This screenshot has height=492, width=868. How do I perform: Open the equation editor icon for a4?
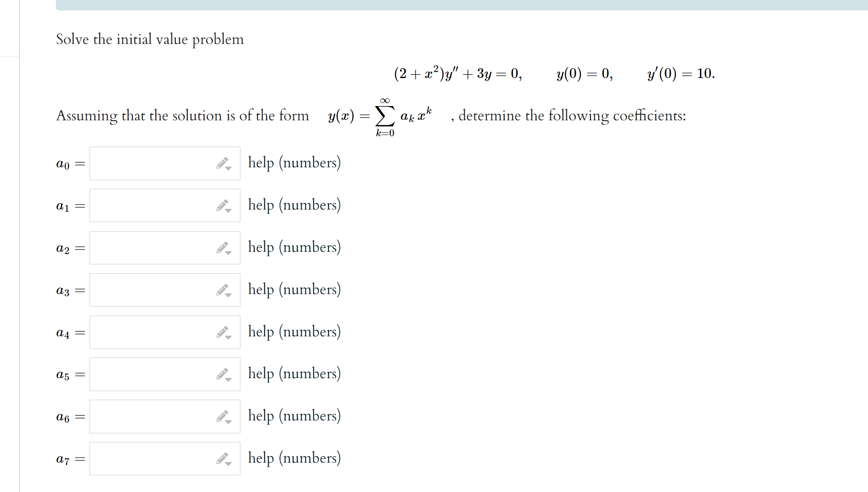(x=223, y=332)
